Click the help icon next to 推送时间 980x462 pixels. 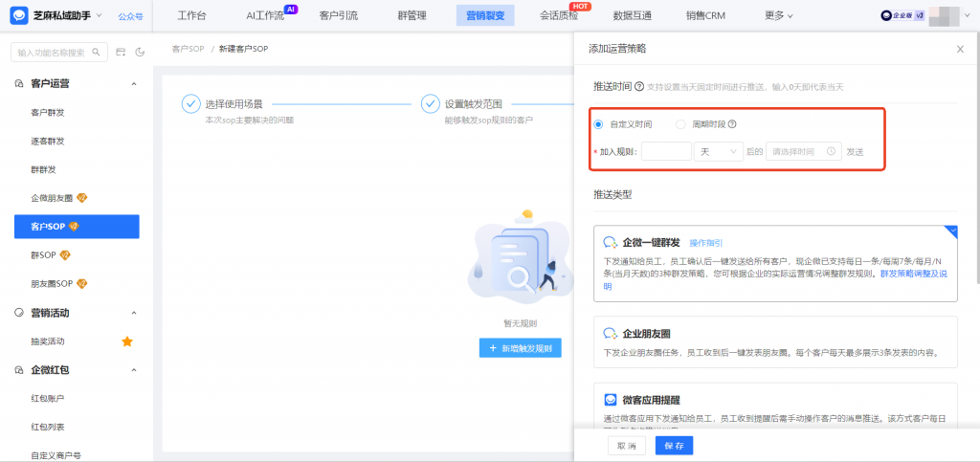638,87
